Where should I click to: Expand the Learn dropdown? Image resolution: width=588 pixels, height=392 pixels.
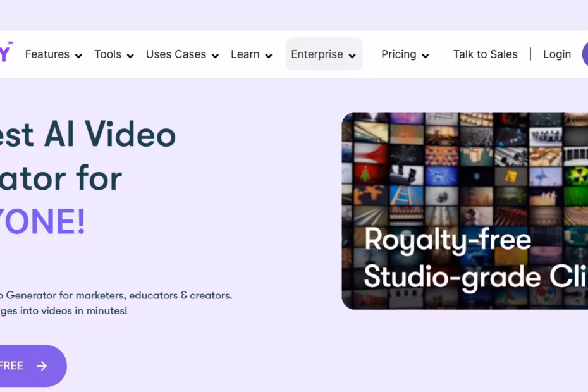pyautogui.click(x=270, y=56)
